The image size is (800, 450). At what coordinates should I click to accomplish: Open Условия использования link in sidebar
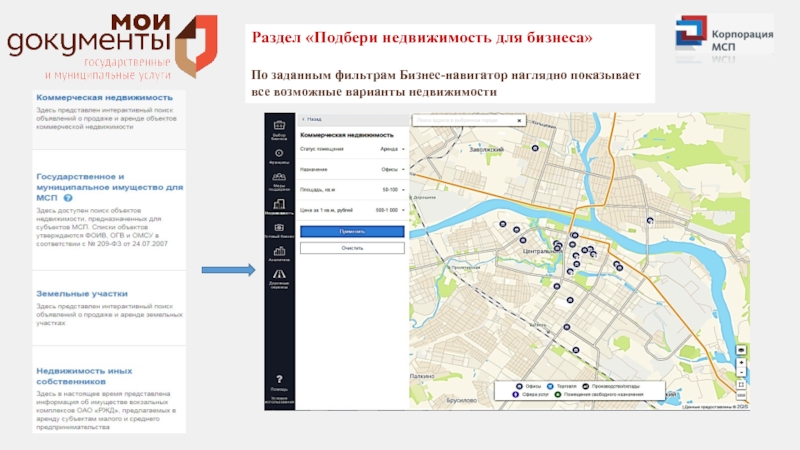click(279, 399)
